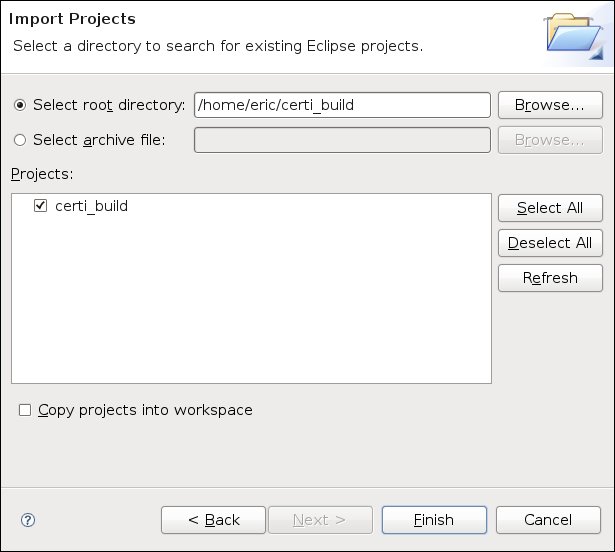
Task: Click Finish to import projects
Action: point(434,520)
